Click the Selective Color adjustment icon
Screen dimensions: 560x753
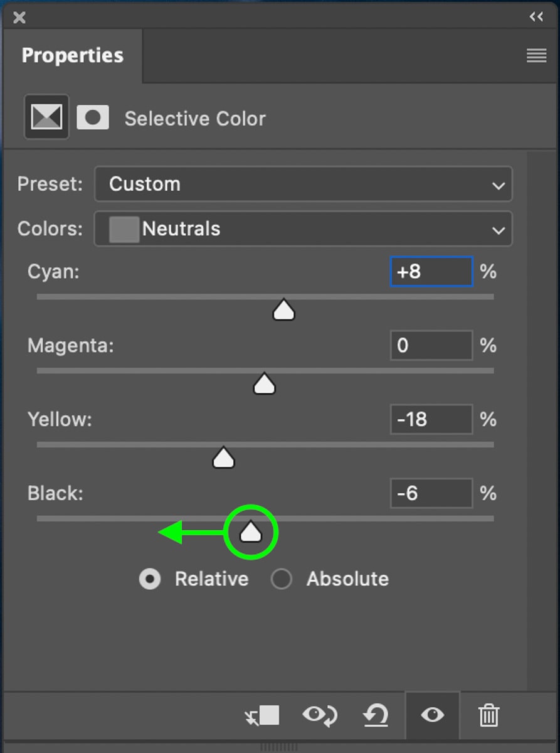pyautogui.click(x=46, y=117)
